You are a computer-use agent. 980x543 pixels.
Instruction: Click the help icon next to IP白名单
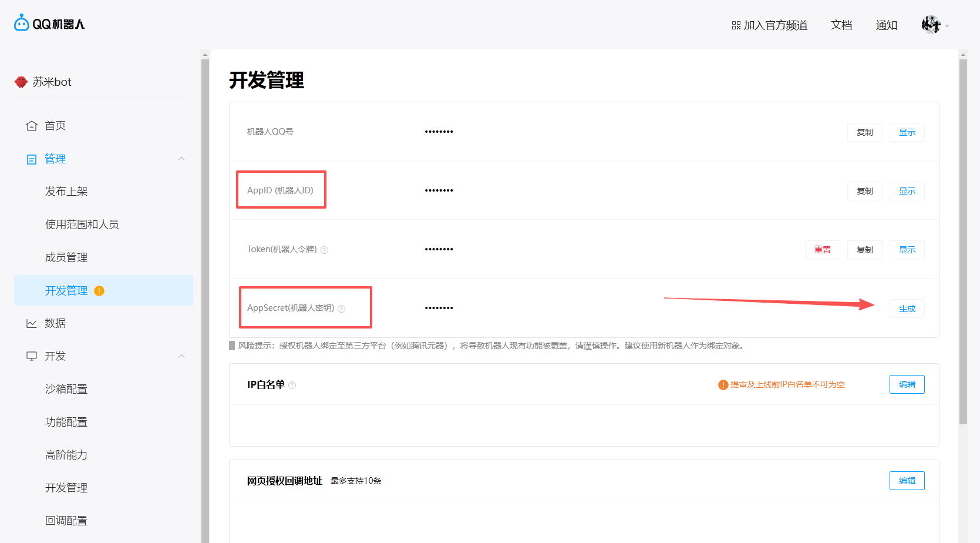pyautogui.click(x=292, y=385)
